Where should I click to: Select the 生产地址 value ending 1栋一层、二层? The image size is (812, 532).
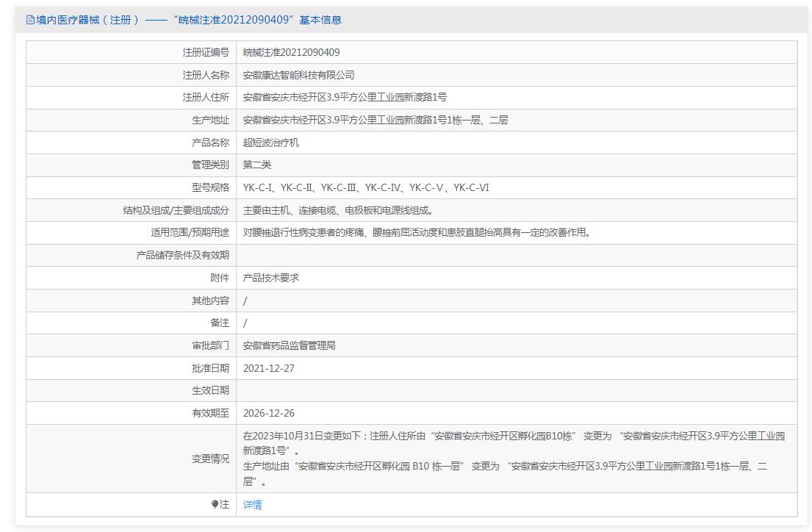point(376,121)
